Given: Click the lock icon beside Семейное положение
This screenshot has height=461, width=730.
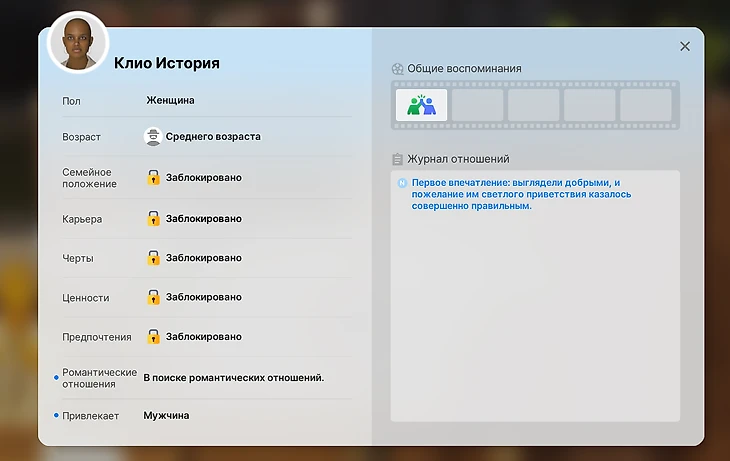Looking at the screenshot, I should [153, 178].
